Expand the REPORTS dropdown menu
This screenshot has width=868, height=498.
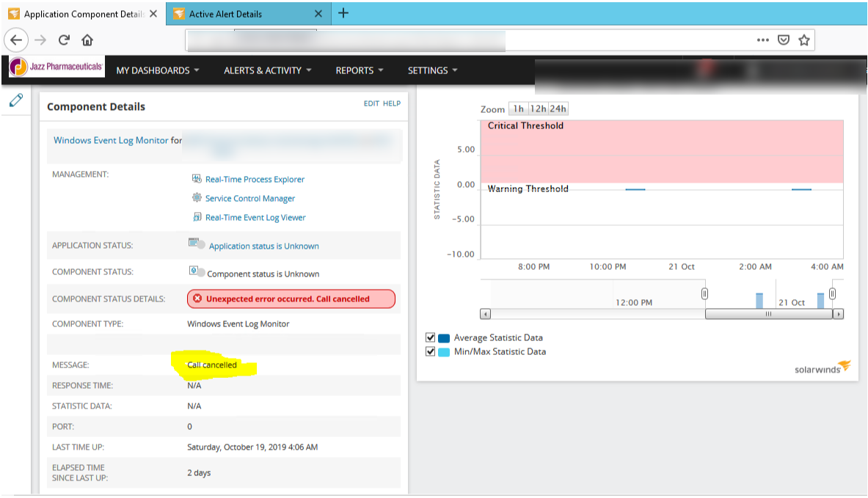click(x=358, y=70)
